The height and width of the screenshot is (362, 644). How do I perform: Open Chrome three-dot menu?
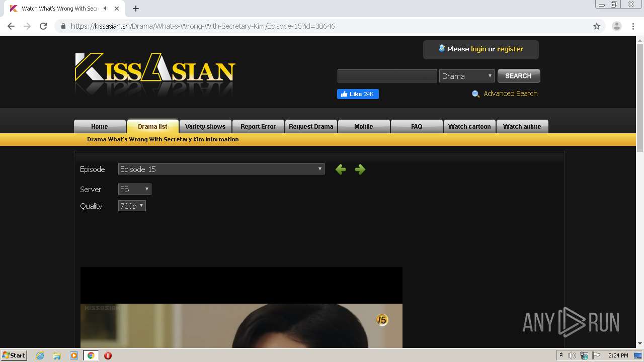click(x=633, y=26)
